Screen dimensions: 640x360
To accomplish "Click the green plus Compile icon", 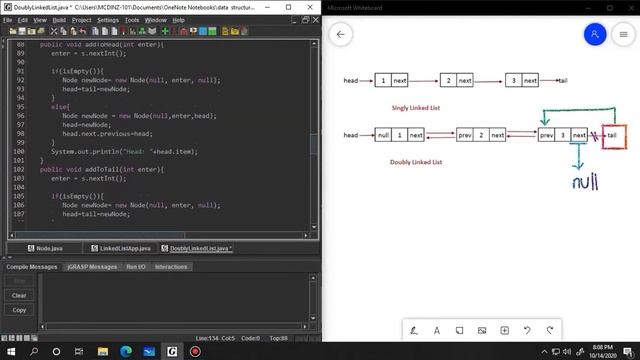I will coord(165,31).
